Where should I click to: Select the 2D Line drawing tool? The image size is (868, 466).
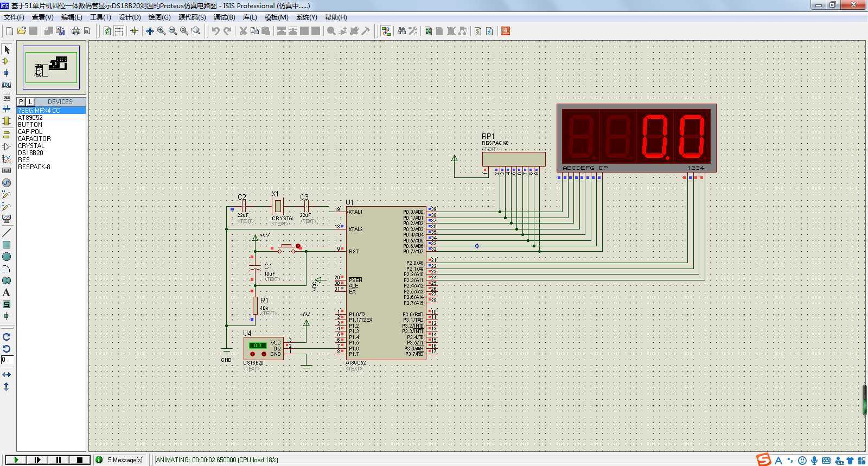(7, 233)
